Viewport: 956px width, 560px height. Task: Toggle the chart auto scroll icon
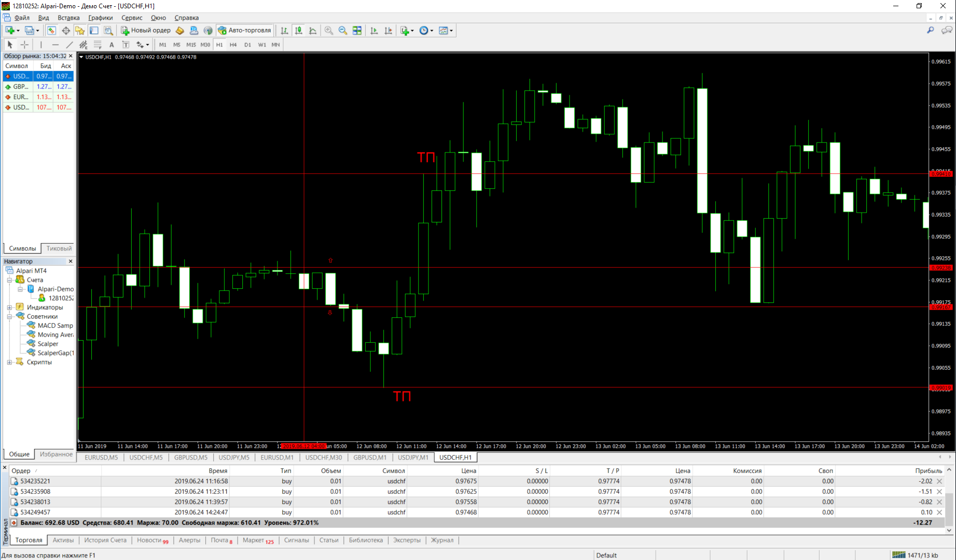tap(374, 31)
